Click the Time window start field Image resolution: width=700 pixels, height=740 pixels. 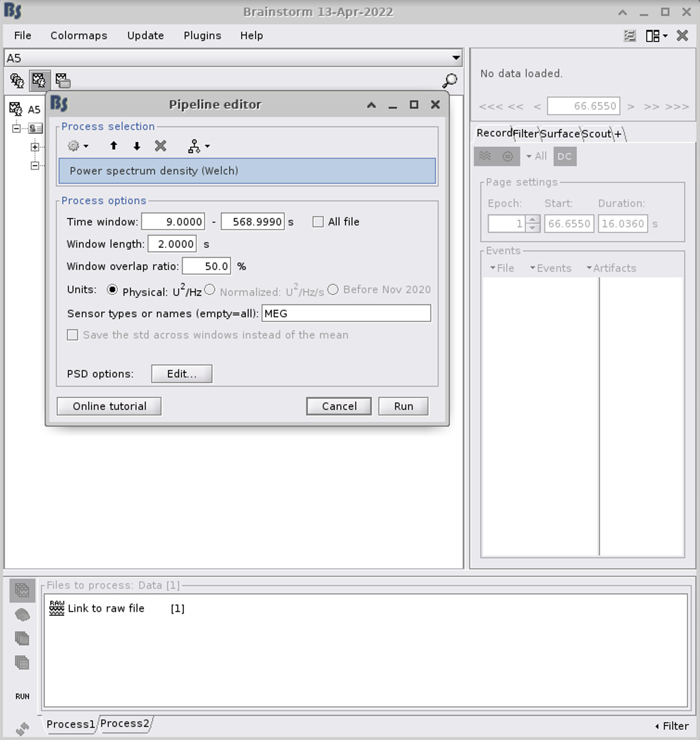click(173, 222)
